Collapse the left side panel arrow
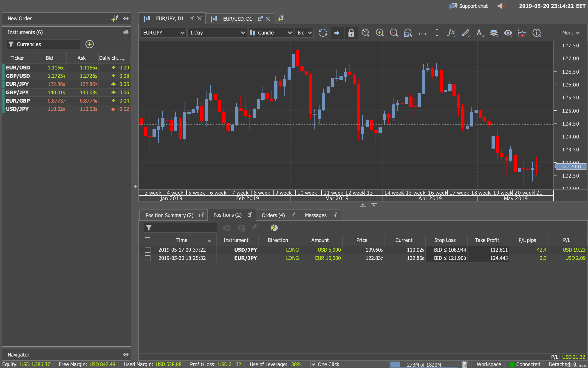This screenshot has height=368, width=588. point(136,186)
